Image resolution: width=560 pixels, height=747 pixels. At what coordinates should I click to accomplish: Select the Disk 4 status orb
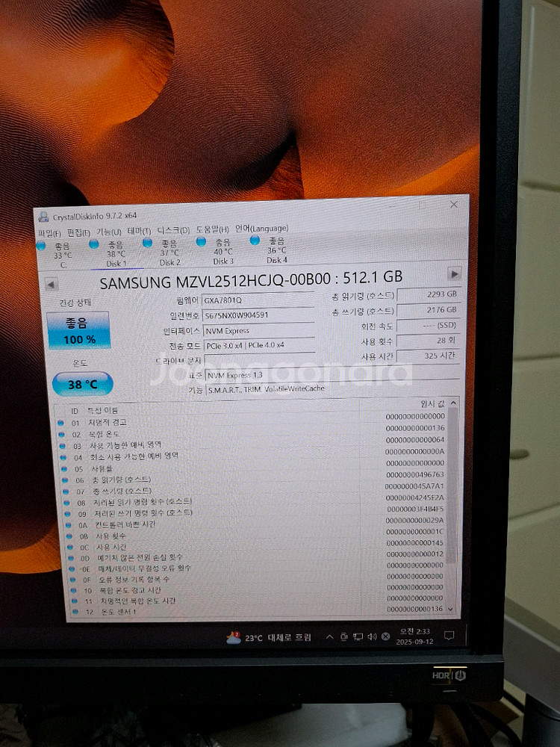pyautogui.click(x=255, y=240)
